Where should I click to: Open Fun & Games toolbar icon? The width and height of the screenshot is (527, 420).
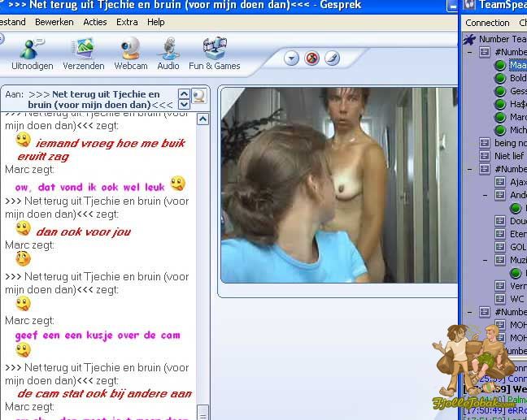(214, 51)
